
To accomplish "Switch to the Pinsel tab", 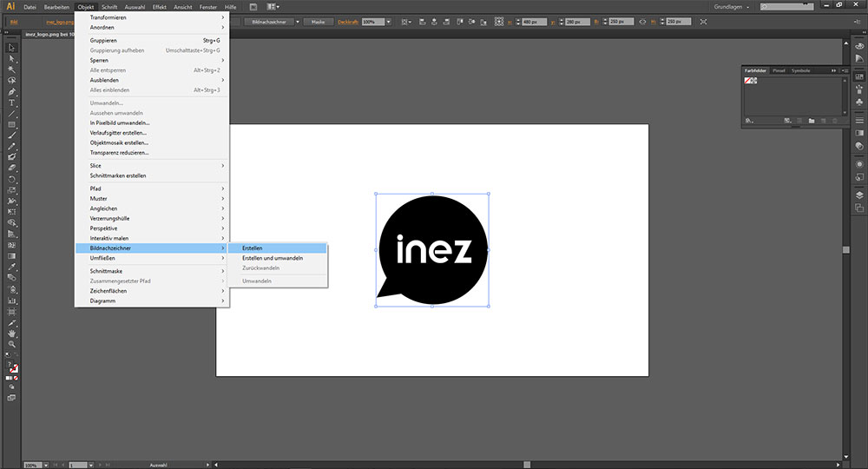I will click(779, 71).
